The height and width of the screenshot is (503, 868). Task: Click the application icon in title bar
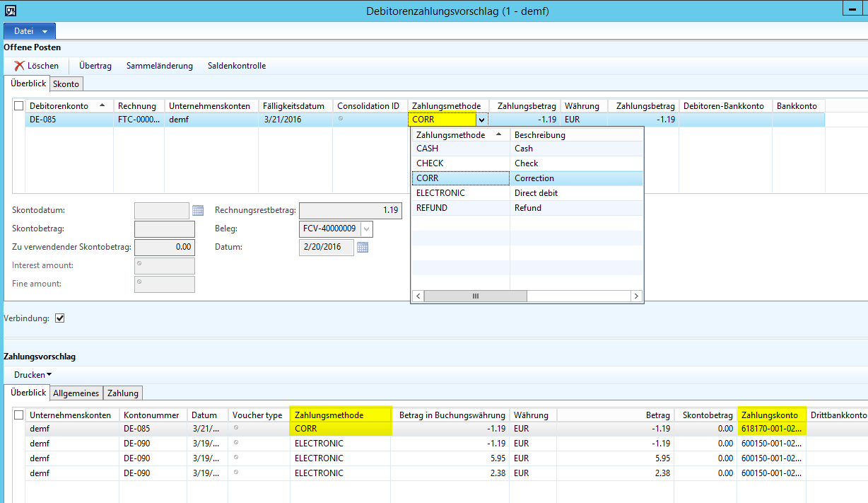[11, 11]
